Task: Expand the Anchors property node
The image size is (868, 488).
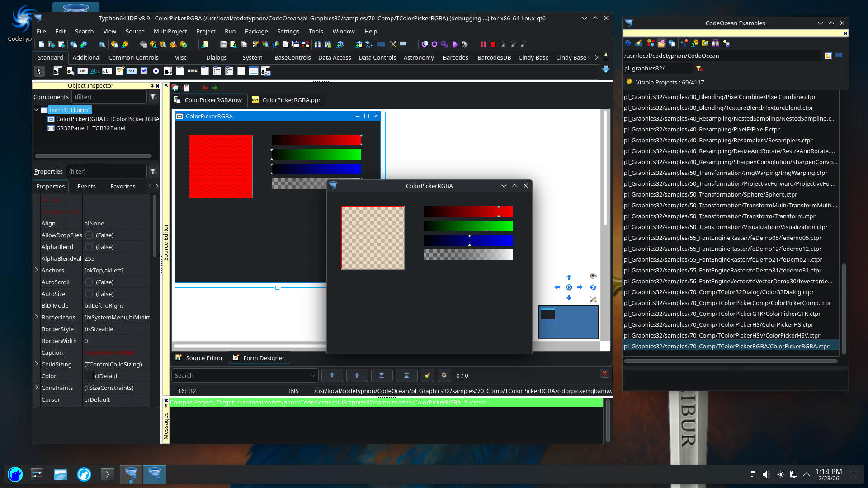Action: pyautogui.click(x=37, y=270)
